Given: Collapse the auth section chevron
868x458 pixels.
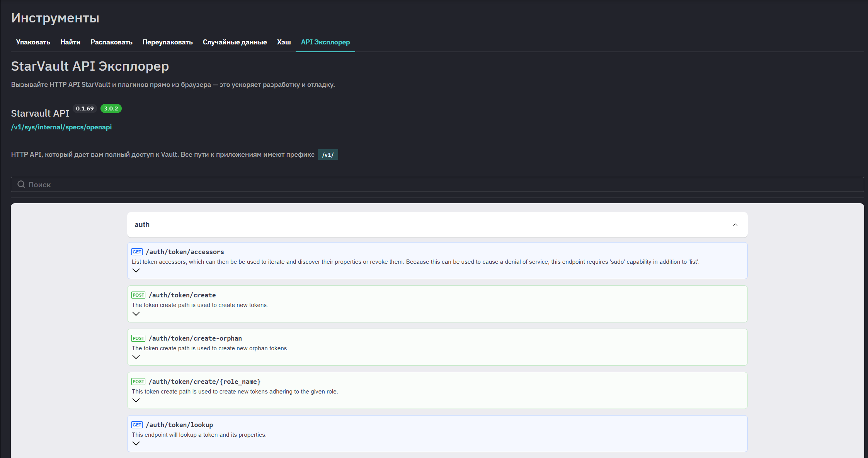Looking at the screenshot, I should click(x=735, y=225).
